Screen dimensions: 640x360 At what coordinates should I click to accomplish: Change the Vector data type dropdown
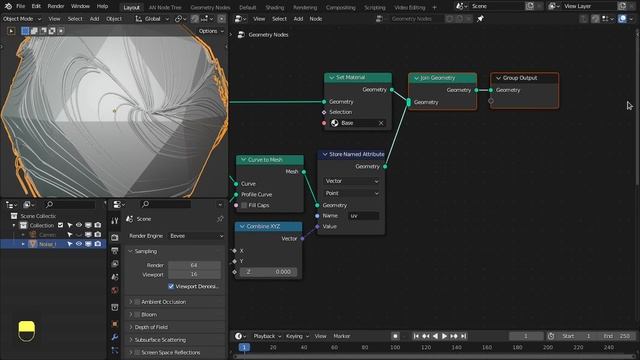(x=351, y=181)
